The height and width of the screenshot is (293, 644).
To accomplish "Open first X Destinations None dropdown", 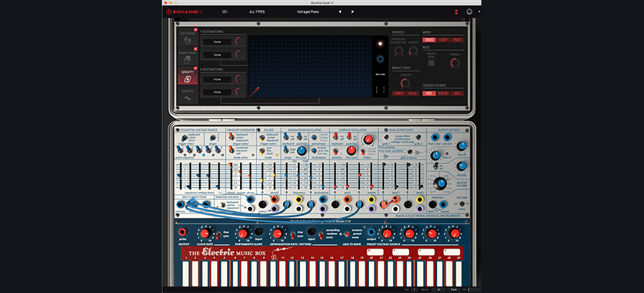I will point(217,79).
